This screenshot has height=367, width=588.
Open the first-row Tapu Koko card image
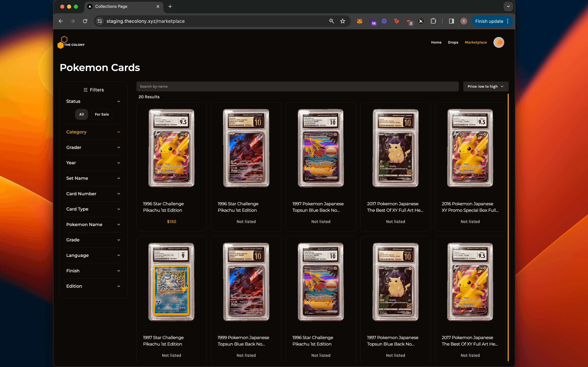click(x=321, y=148)
